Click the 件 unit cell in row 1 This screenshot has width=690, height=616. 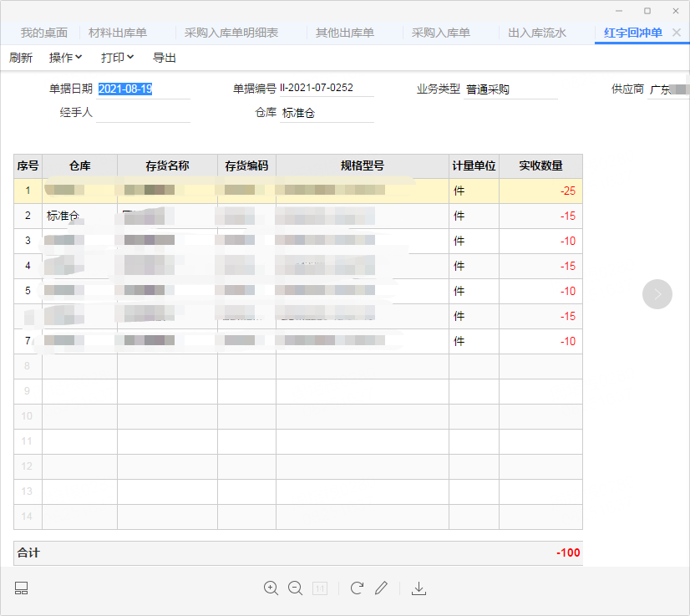pyautogui.click(x=474, y=191)
